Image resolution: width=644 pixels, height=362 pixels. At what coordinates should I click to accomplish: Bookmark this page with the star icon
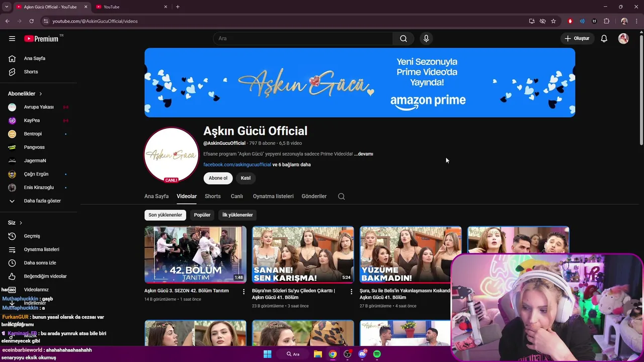pos(553,21)
